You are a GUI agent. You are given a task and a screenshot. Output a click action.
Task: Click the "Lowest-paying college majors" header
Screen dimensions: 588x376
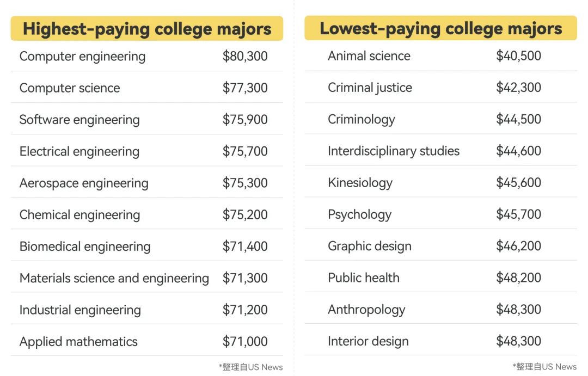440,28
